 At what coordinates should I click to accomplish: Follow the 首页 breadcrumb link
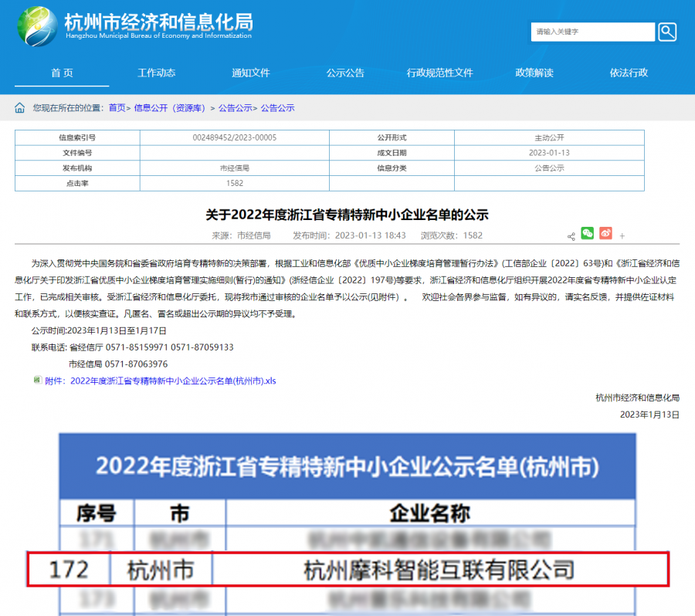point(117,108)
